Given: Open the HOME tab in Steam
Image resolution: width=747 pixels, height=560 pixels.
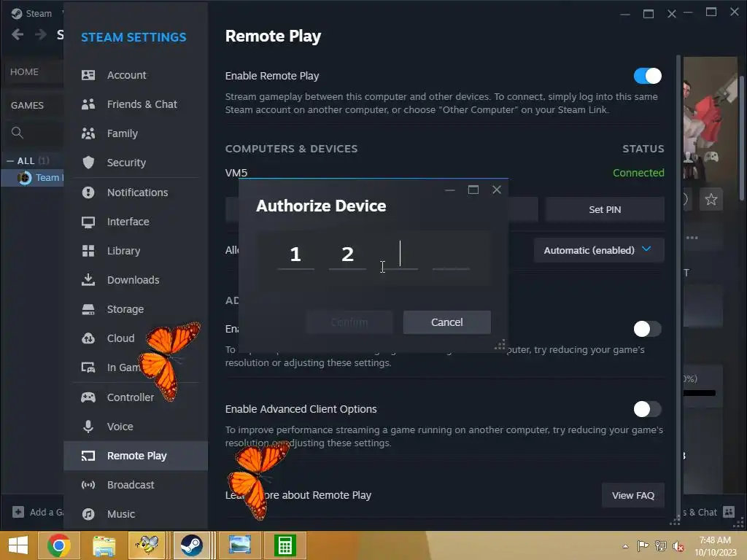Looking at the screenshot, I should tap(24, 72).
